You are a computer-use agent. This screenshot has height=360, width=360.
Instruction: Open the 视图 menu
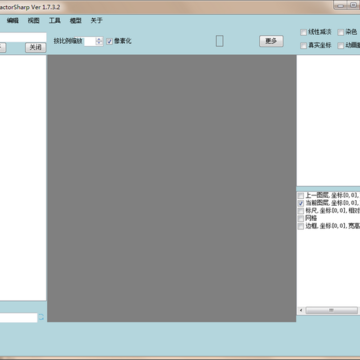(33, 21)
